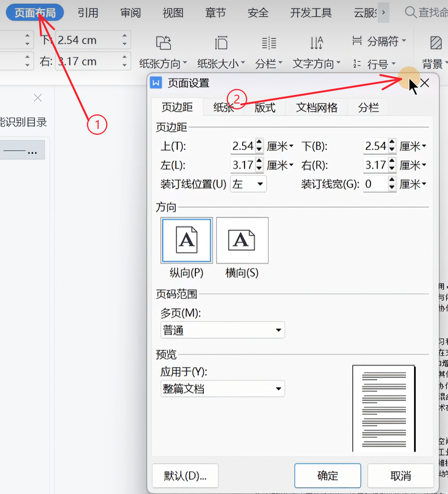Open the 行号 line numbers menu

pyautogui.click(x=374, y=64)
